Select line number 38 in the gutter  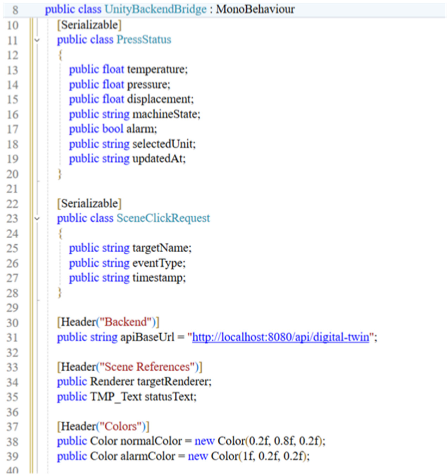pyautogui.click(x=13, y=442)
